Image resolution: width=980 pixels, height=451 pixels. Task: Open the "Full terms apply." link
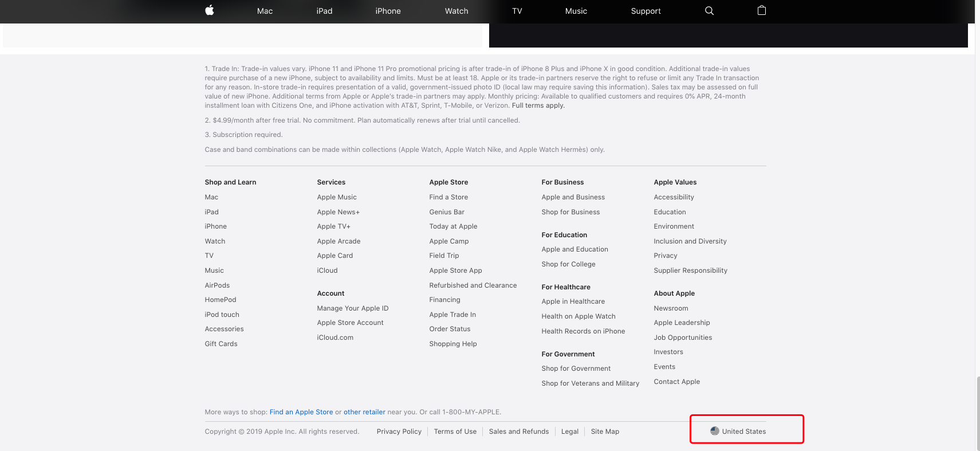[x=538, y=105]
